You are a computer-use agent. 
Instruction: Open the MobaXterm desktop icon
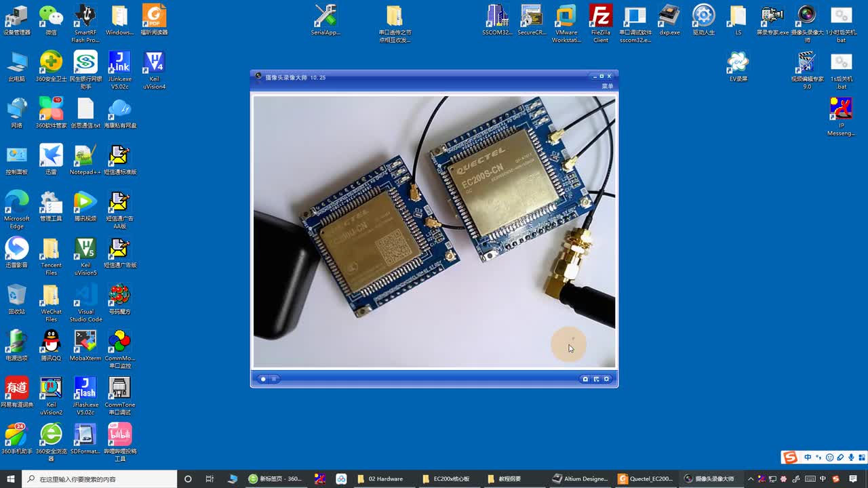tap(85, 346)
